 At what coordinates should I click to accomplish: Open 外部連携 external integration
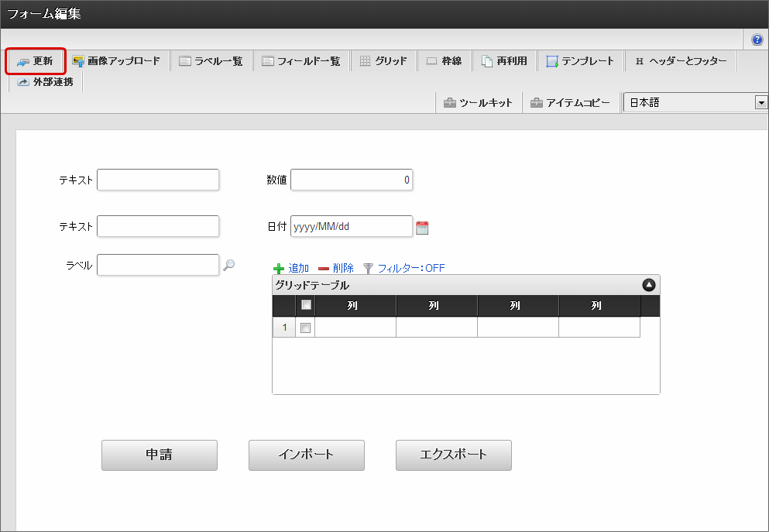tap(46, 82)
